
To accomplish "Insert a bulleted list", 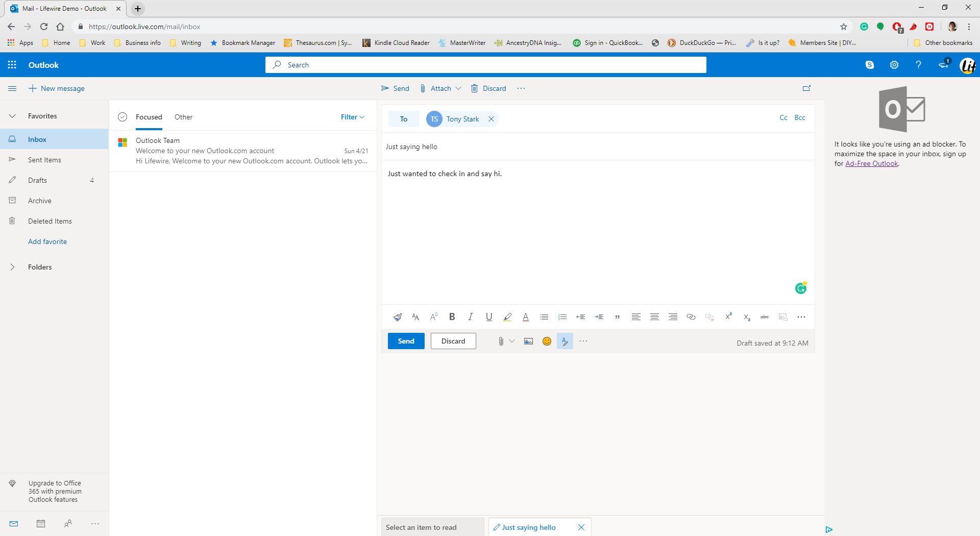I will coord(544,317).
